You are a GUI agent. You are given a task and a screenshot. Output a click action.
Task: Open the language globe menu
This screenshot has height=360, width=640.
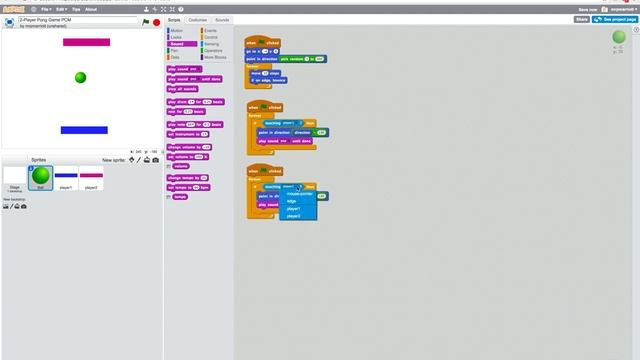pyautogui.click(x=33, y=9)
